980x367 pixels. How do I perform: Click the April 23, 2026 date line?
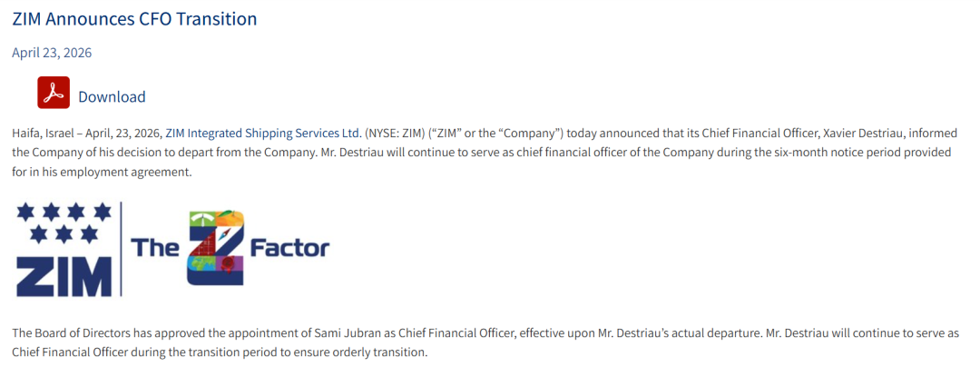tap(52, 53)
